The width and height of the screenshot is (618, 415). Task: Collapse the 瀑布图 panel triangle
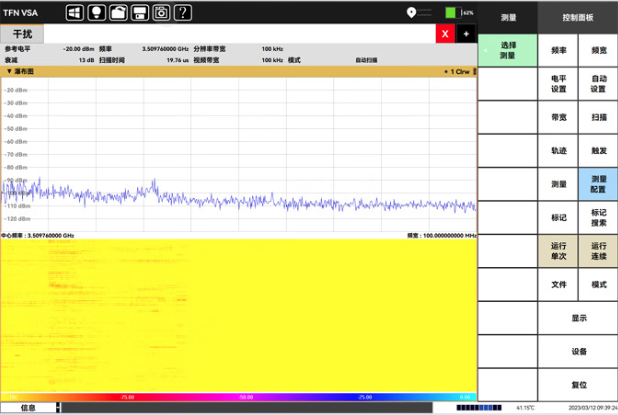[8, 72]
